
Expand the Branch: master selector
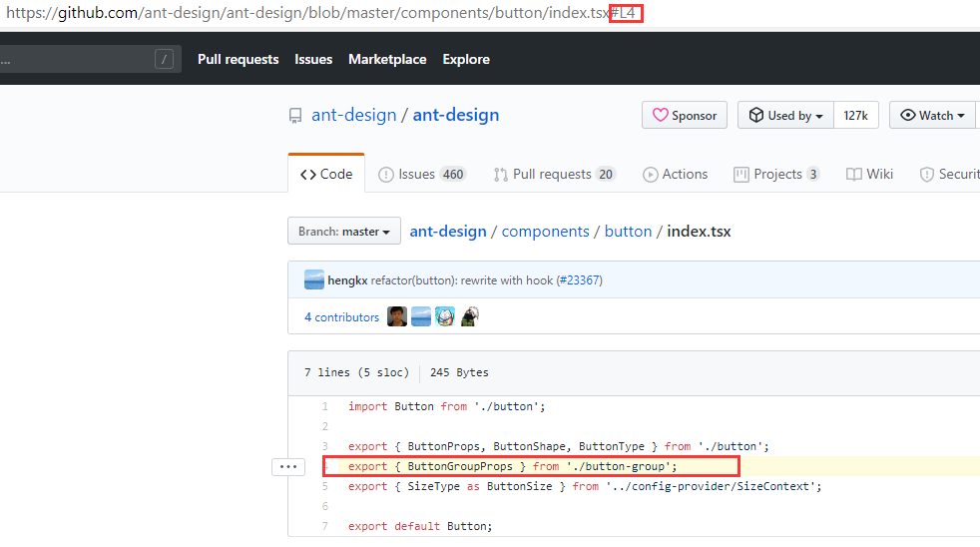click(x=343, y=232)
